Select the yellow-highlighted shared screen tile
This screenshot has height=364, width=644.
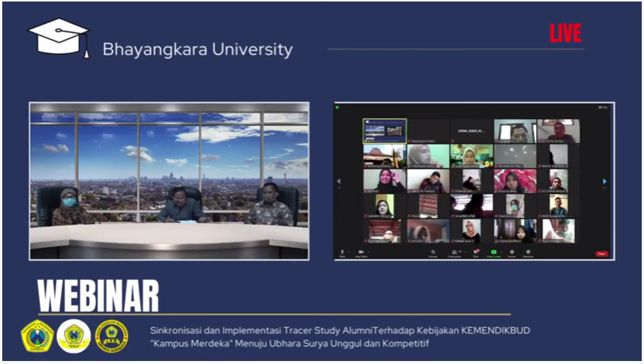(385, 131)
